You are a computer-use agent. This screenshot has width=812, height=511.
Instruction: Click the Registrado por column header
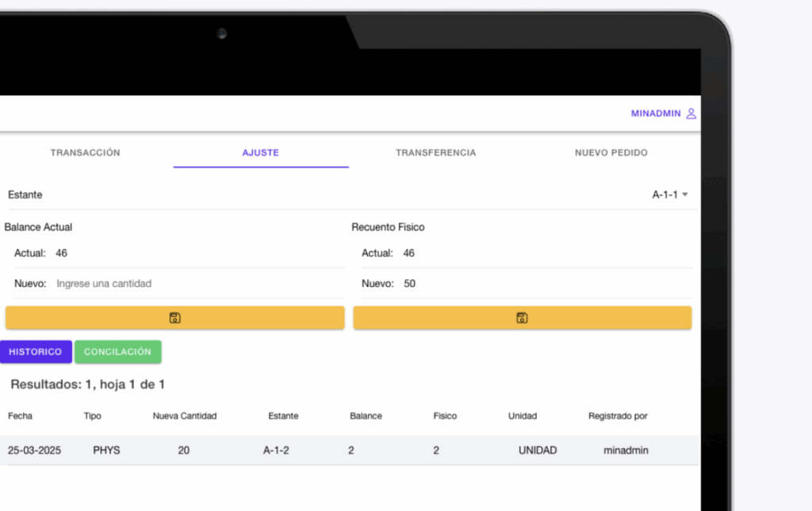pyautogui.click(x=618, y=416)
